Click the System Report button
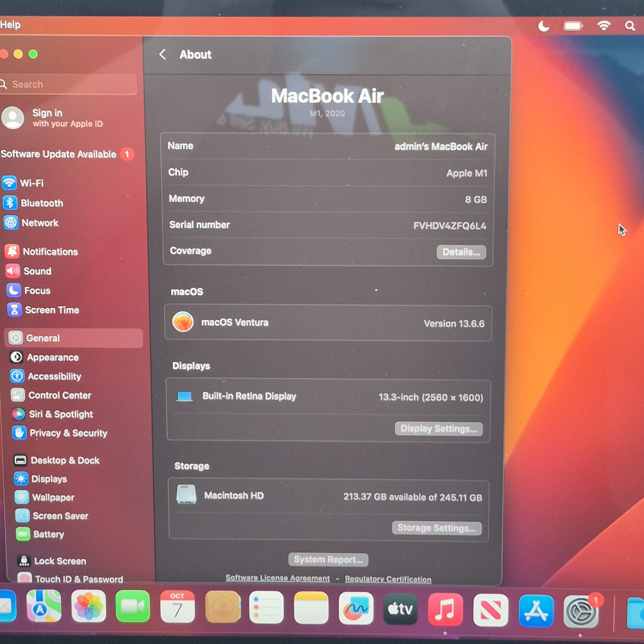 [x=328, y=559]
